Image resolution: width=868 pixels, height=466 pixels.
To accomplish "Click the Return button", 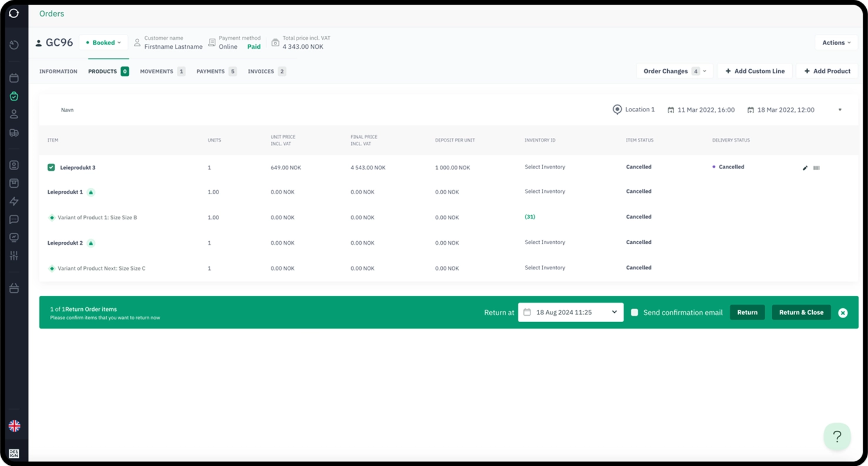I will (x=747, y=312).
